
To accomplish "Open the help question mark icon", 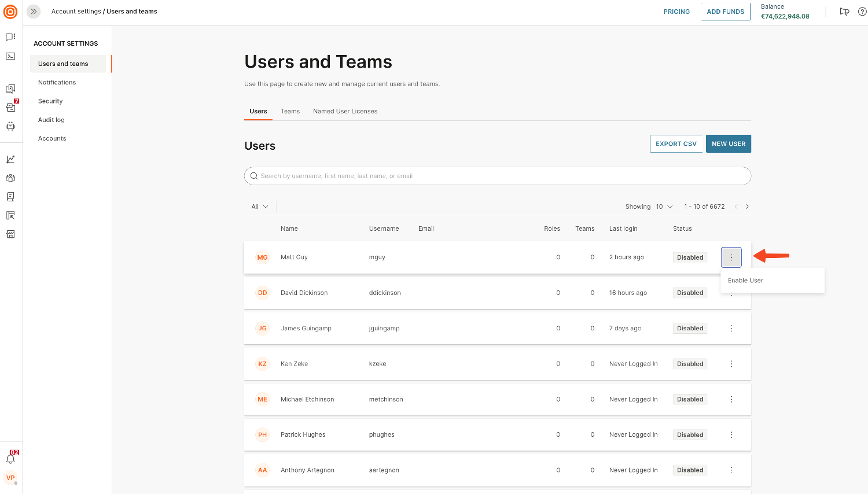I will [x=862, y=12].
